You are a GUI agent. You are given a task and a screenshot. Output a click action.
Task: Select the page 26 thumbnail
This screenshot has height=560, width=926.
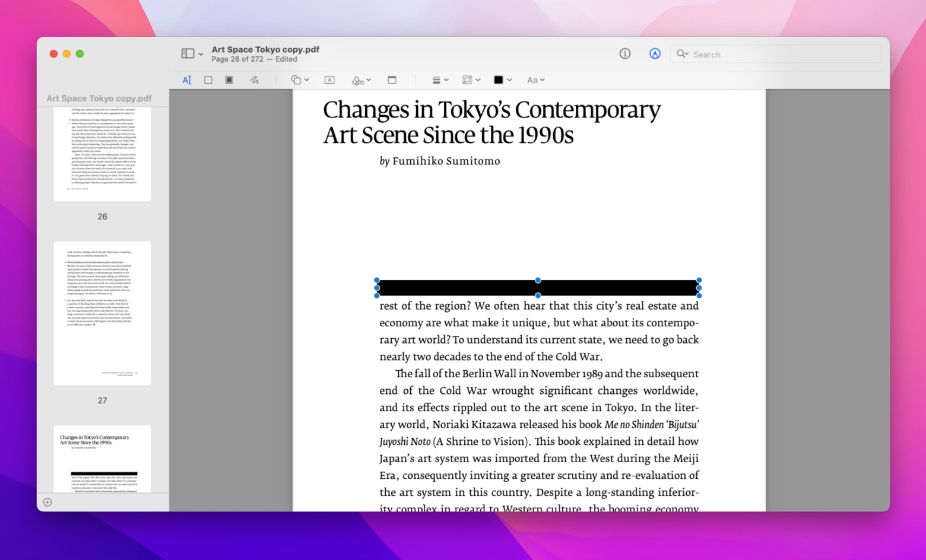click(102, 154)
